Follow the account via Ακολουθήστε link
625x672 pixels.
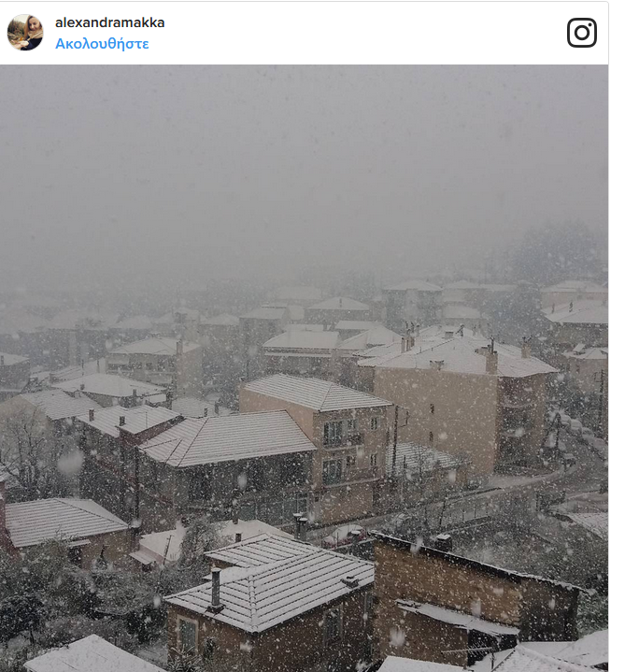coord(102,44)
